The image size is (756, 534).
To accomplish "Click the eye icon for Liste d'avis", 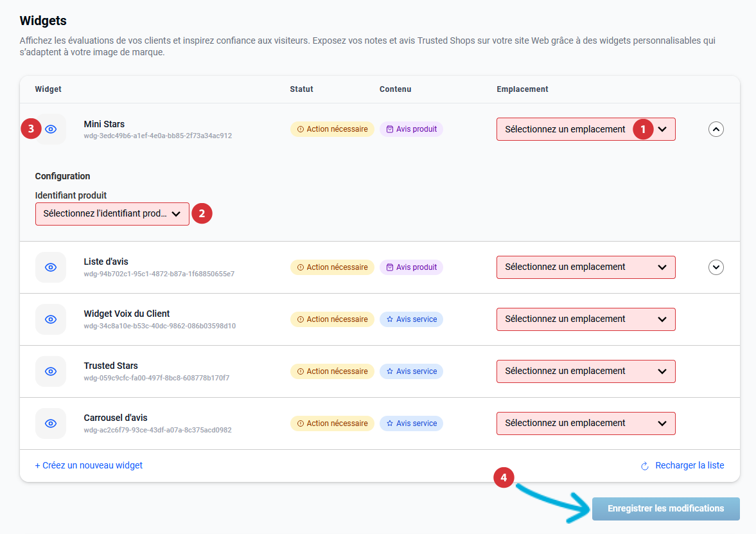I will coord(51,267).
